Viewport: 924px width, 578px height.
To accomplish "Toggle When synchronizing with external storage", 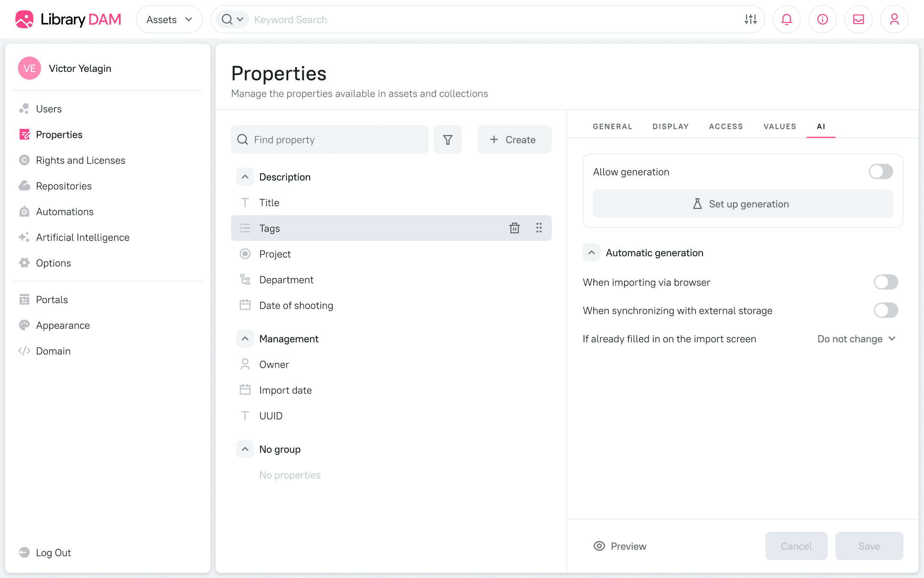I will pyautogui.click(x=885, y=310).
